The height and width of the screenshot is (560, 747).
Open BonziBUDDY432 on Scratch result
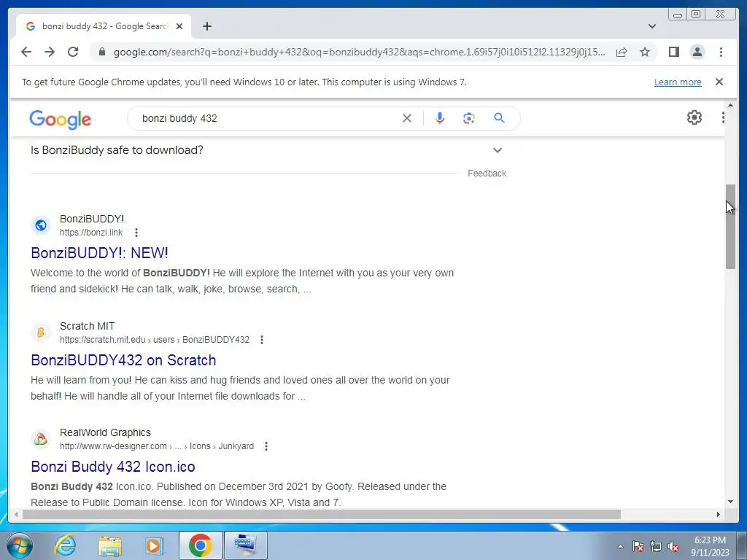tap(123, 360)
